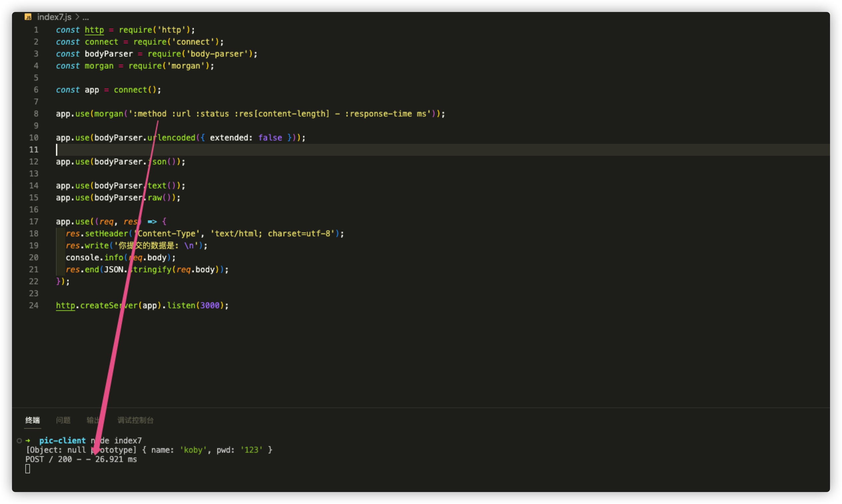The image size is (842, 504).
Task: Open the 问题 problems tab
Action: (x=63, y=420)
